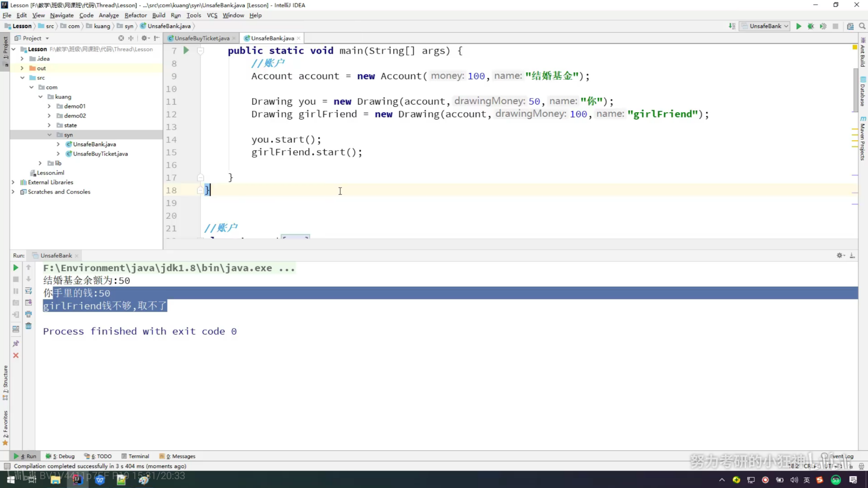This screenshot has height=488, width=868.
Task: Collapse the syn package
Action: [x=49, y=135]
